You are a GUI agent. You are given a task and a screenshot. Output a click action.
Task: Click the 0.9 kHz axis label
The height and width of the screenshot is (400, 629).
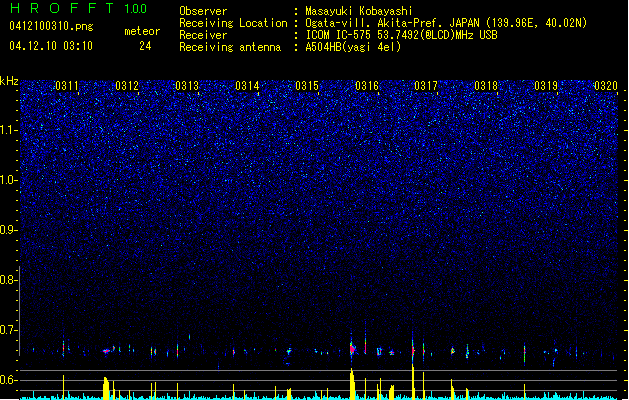coord(8,230)
